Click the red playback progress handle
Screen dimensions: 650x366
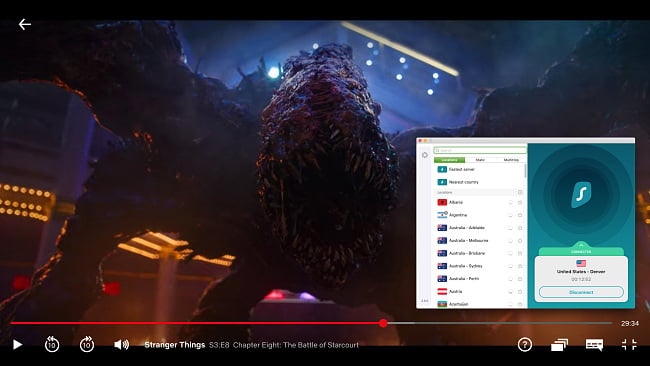383,323
